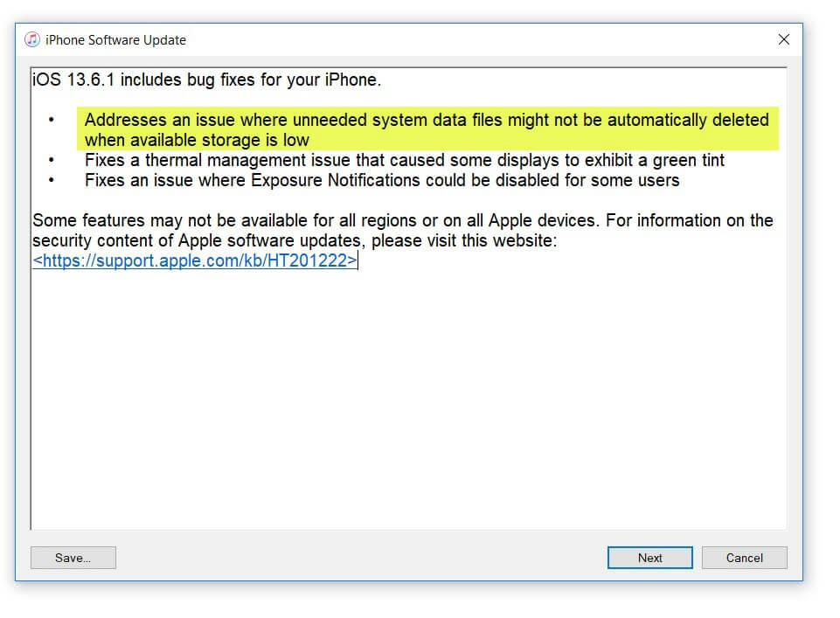Screen dimensions: 840x618
Task: Click the 'iOS 13.6.1 includes bug fixes' line
Action: tap(207, 80)
